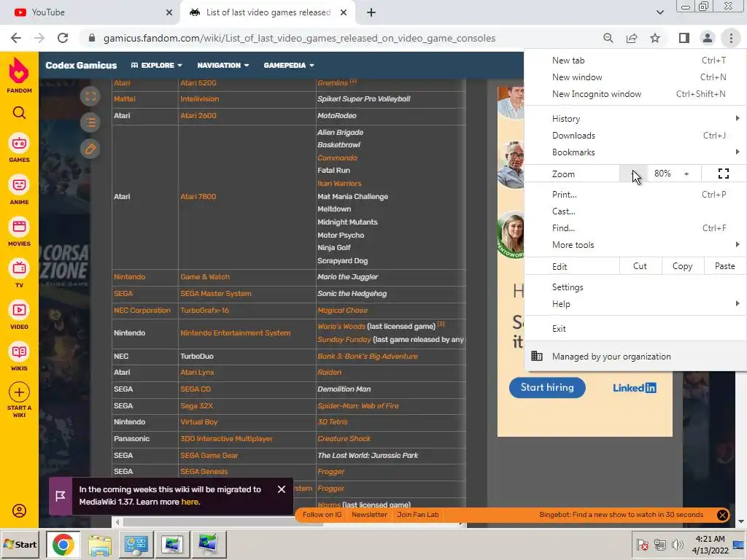Viewport: 747px width, 560px height.
Task: Open the table of contents list icon
Action: [x=90, y=122]
